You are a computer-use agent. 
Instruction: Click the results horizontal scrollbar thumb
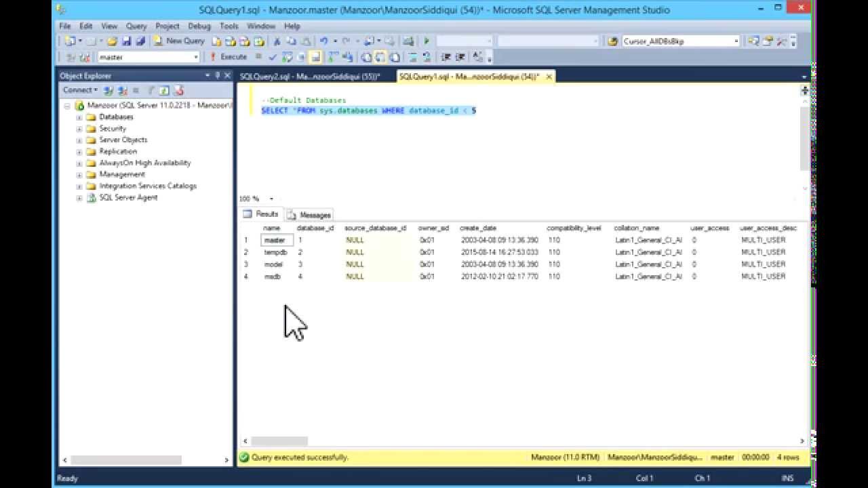coord(279,441)
